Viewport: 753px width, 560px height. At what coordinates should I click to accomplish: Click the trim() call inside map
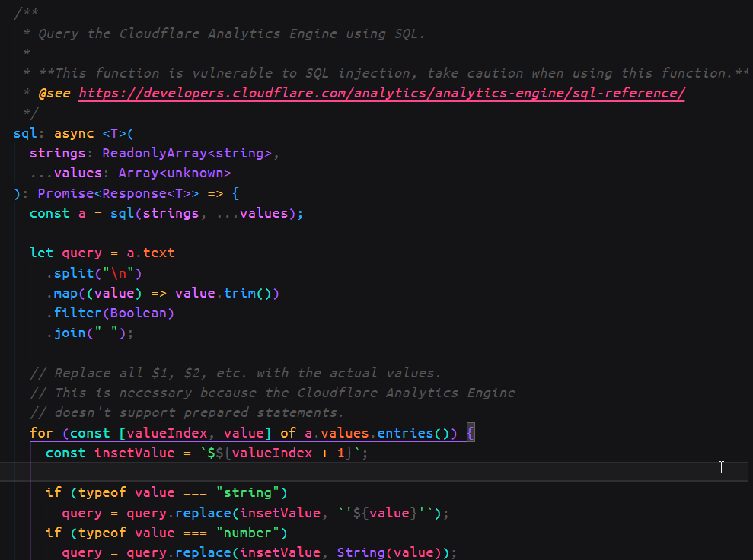coord(240,293)
